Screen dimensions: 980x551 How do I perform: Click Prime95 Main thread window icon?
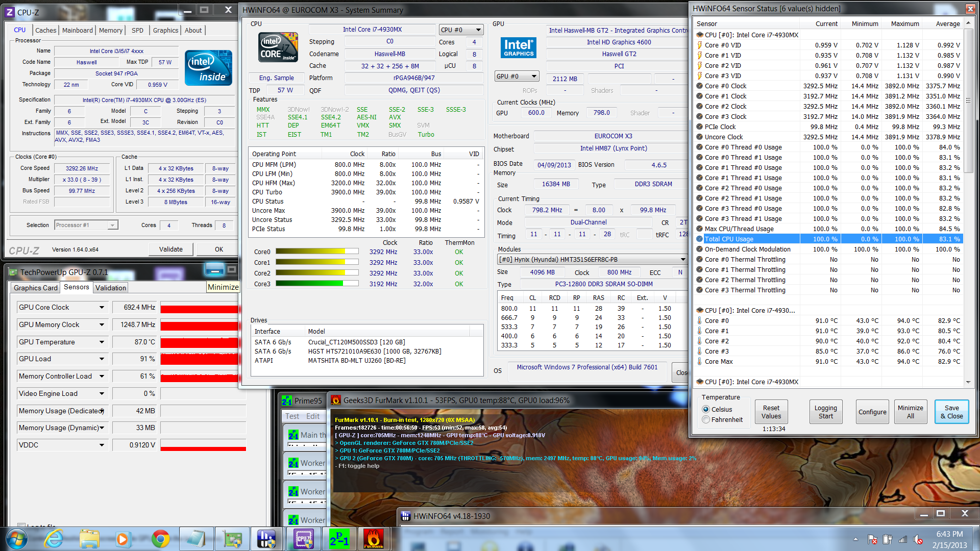tap(293, 435)
